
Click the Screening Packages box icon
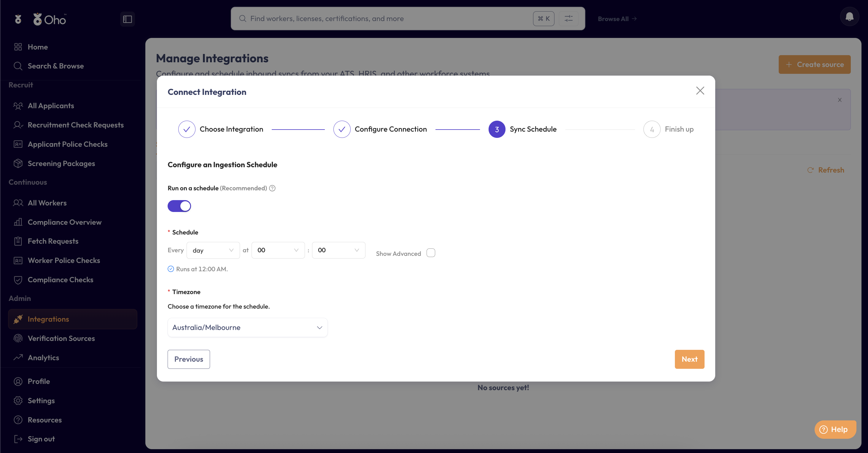pyautogui.click(x=18, y=163)
